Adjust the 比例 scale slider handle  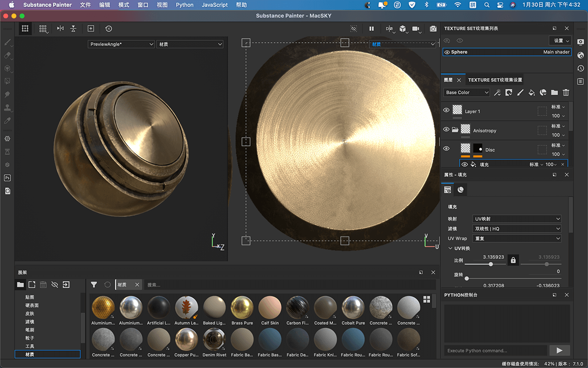coord(490,264)
